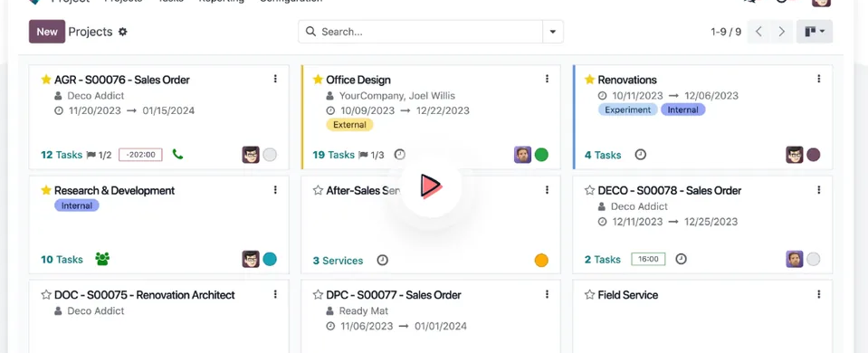
Task: Star the After-Sales Services project
Action: point(318,190)
